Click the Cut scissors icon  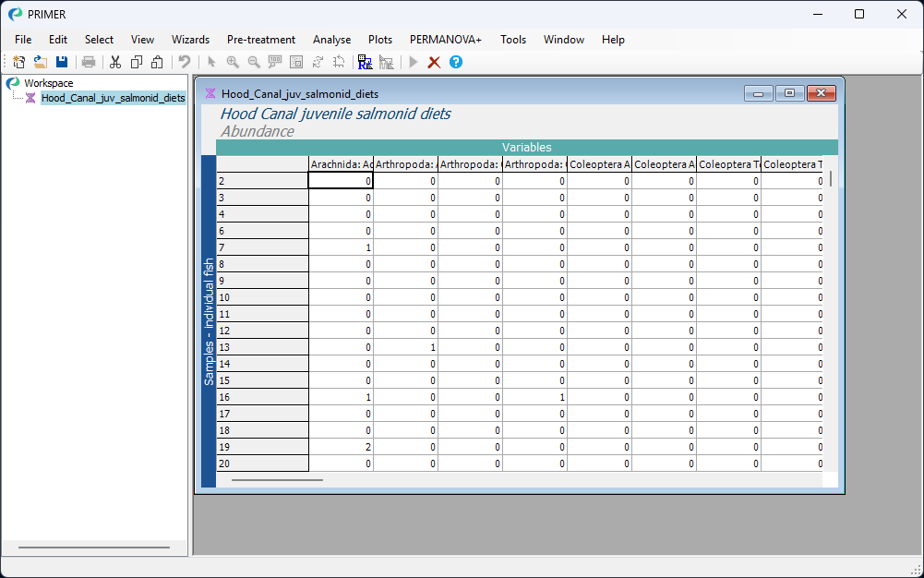coord(115,62)
